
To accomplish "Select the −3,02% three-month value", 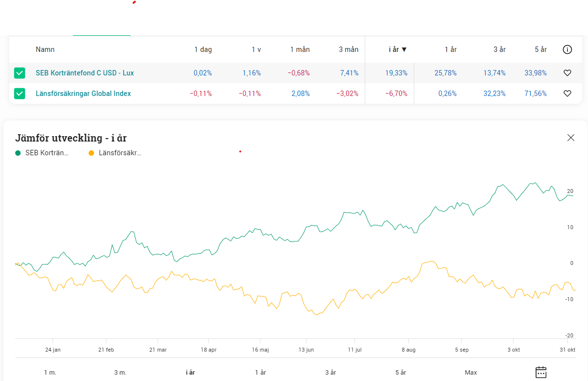I will tap(348, 94).
